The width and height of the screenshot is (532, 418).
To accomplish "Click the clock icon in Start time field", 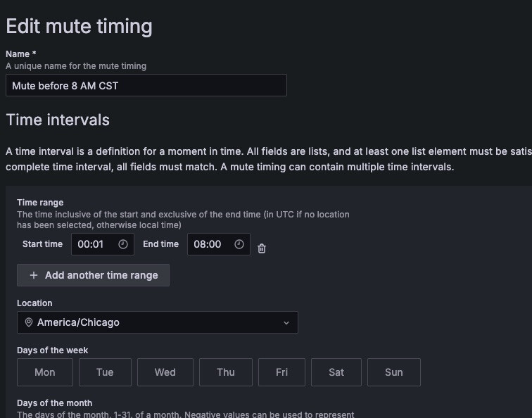I will [123, 244].
